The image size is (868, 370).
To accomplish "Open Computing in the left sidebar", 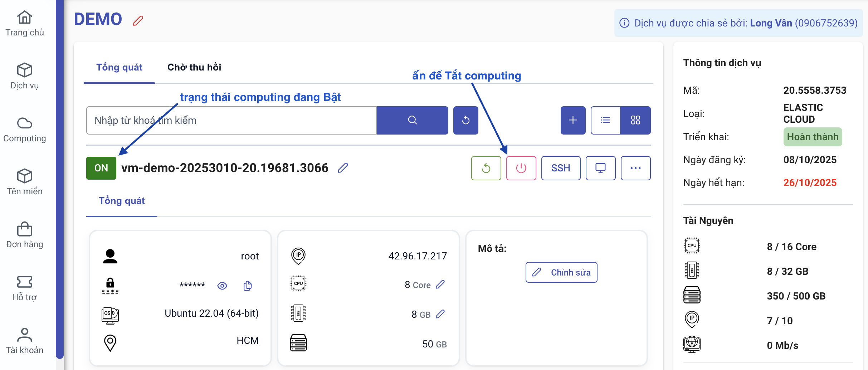I will coord(25,130).
